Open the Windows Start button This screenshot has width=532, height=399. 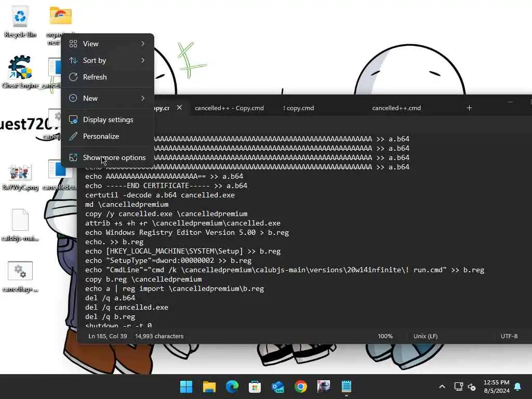tap(186, 387)
